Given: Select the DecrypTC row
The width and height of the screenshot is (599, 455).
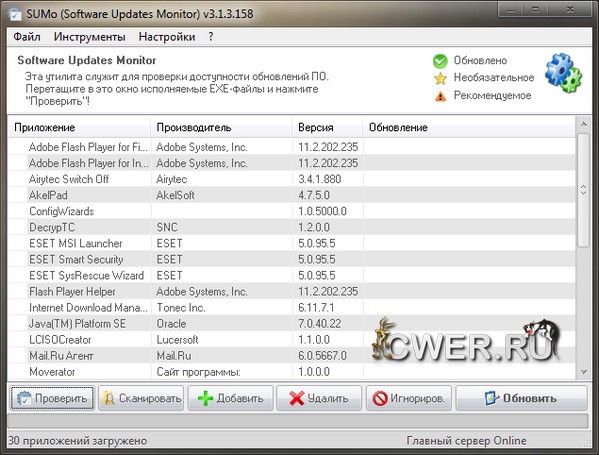Looking at the screenshot, I should point(292,227).
